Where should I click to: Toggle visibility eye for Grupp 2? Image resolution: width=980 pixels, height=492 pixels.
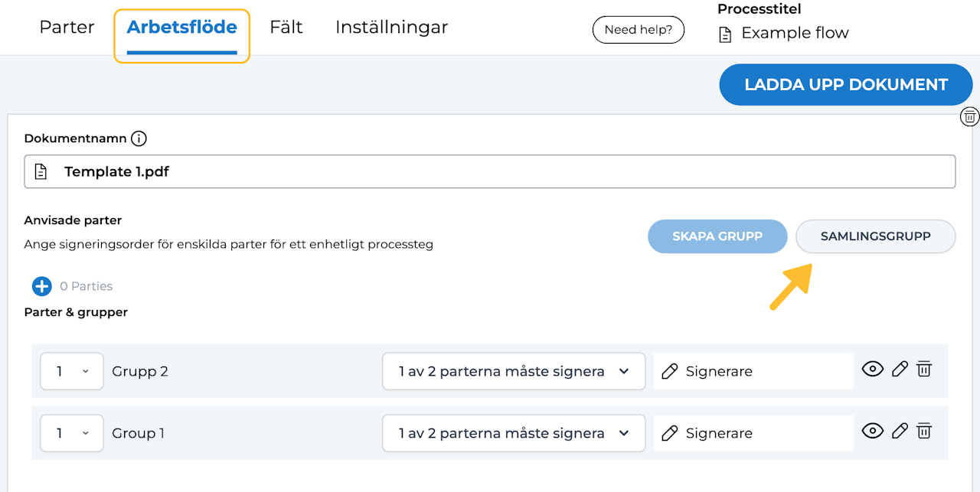coord(872,370)
